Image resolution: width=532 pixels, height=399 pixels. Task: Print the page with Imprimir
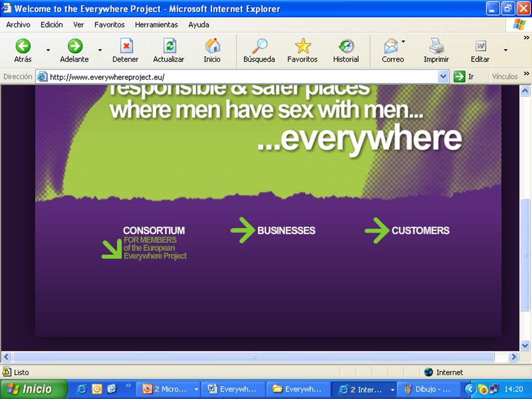pos(436,50)
